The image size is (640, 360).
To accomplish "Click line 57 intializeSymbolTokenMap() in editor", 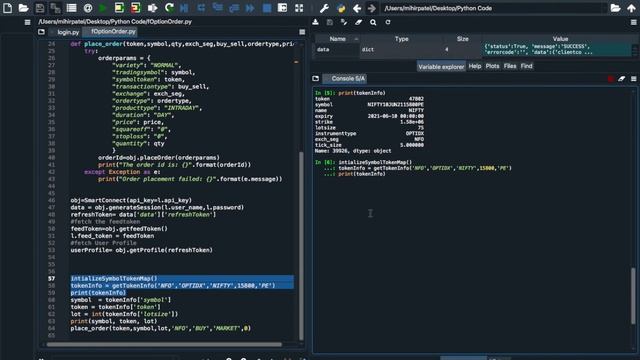I will point(114,278).
